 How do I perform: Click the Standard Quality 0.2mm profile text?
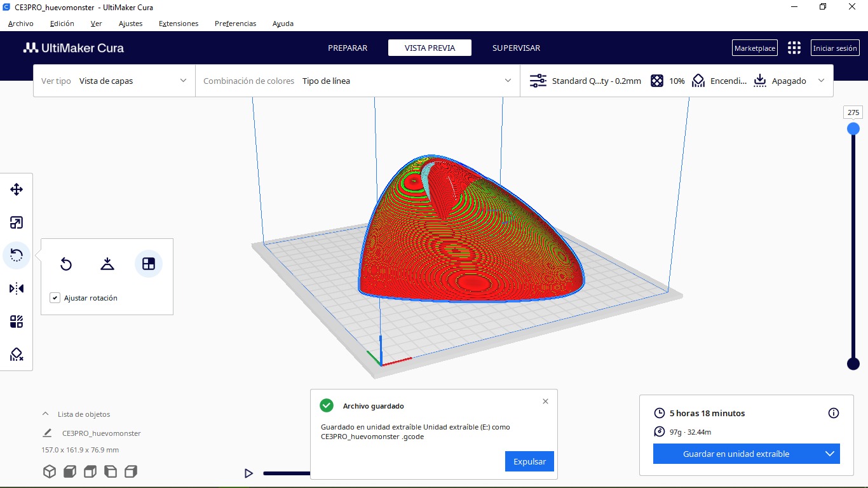click(597, 81)
